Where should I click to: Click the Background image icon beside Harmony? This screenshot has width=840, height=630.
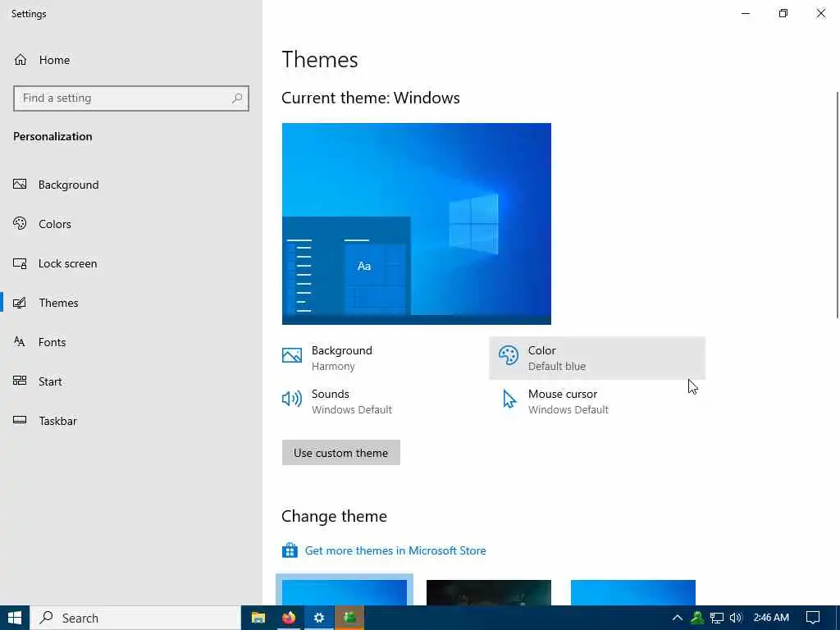pos(292,355)
